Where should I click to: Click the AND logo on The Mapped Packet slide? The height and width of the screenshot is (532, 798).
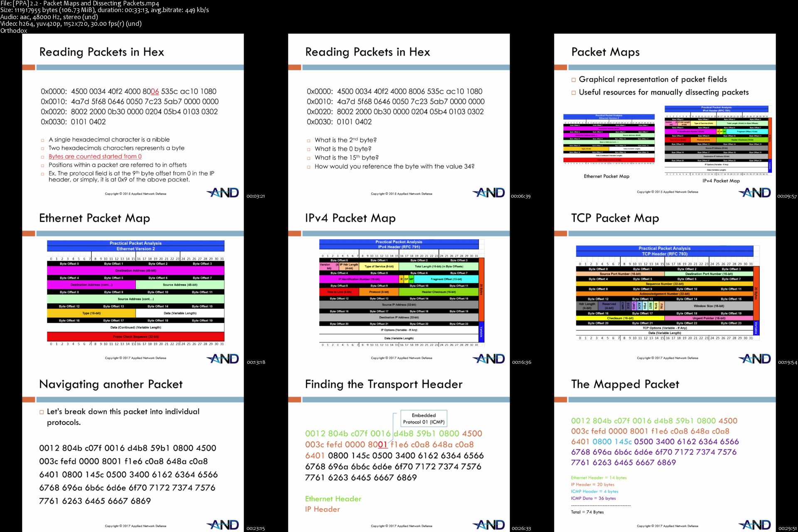[755, 525]
